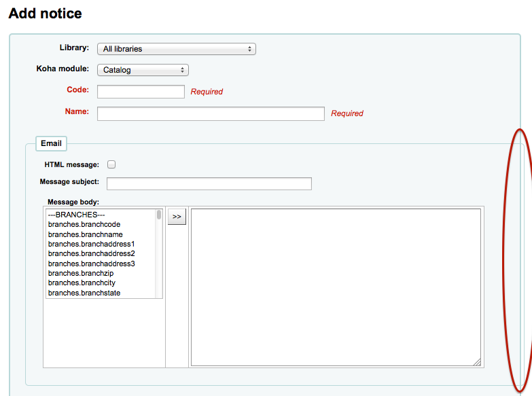Click the Message subject field
The height and width of the screenshot is (396, 532).
point(209,183)
